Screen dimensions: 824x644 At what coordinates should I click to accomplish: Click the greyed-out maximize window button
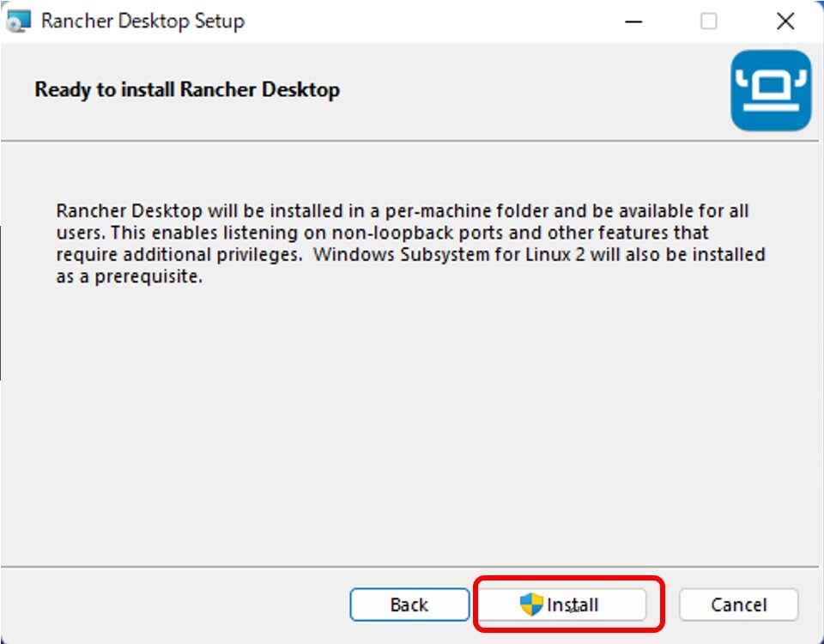[709, 21]
